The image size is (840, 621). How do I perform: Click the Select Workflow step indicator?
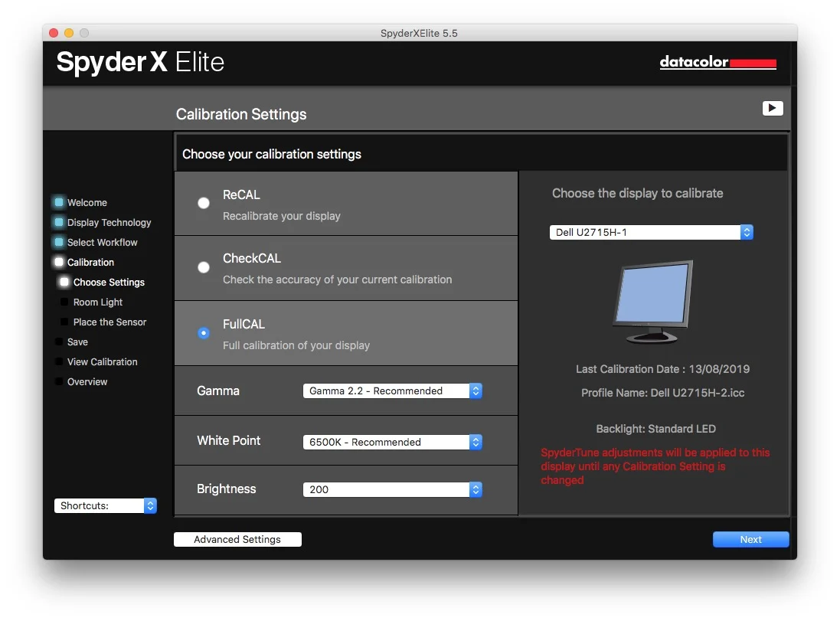(59, 242)
